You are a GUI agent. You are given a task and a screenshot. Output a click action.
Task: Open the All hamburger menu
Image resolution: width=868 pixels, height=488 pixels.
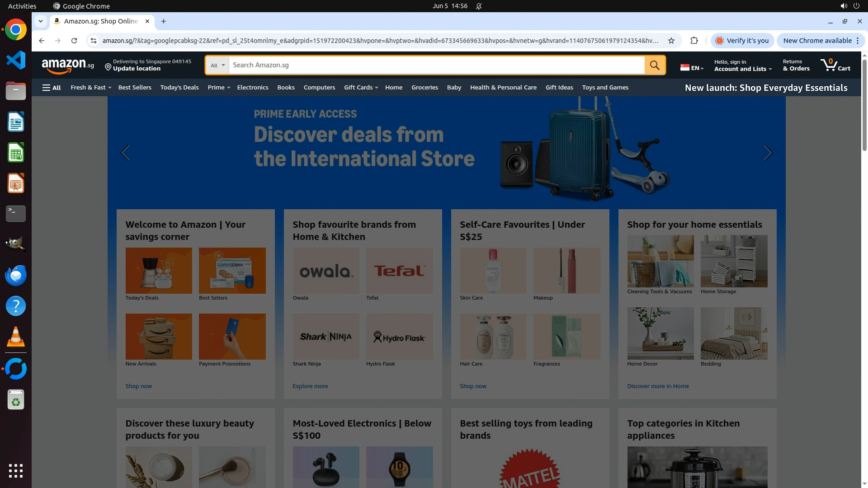(x=52, y=88)
